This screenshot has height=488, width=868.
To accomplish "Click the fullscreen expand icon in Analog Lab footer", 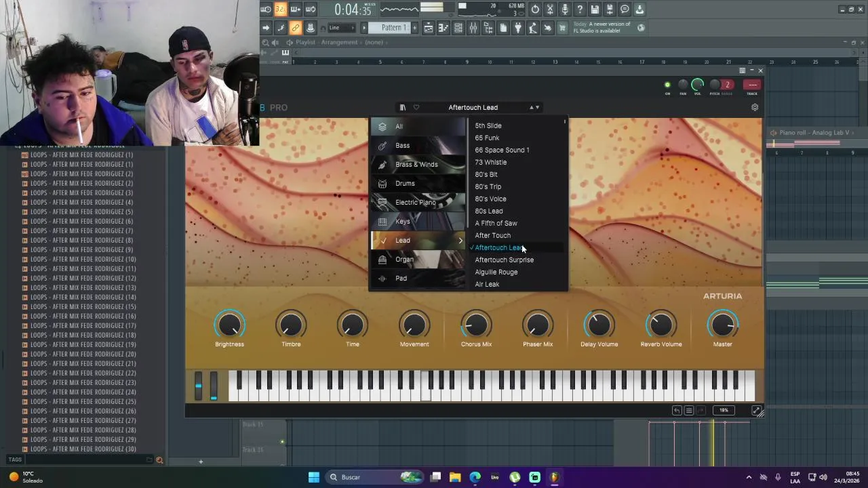I will [x=756, y=410].
